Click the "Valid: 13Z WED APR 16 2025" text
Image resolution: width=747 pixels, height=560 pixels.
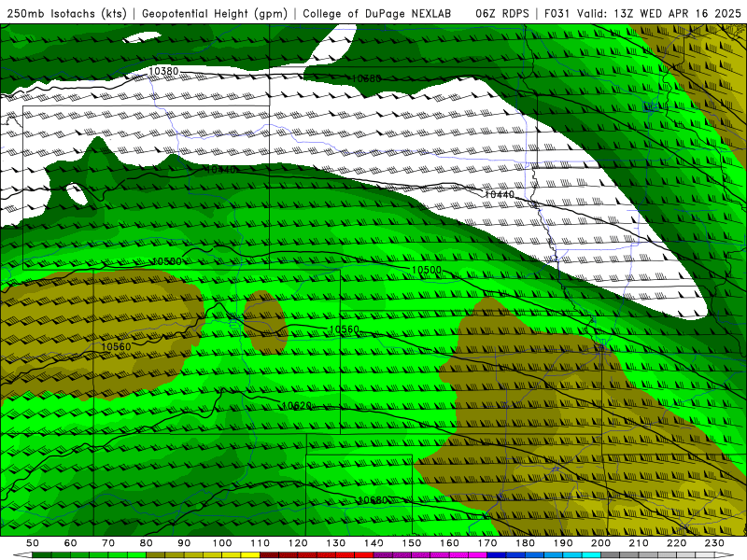coord(659,14)
